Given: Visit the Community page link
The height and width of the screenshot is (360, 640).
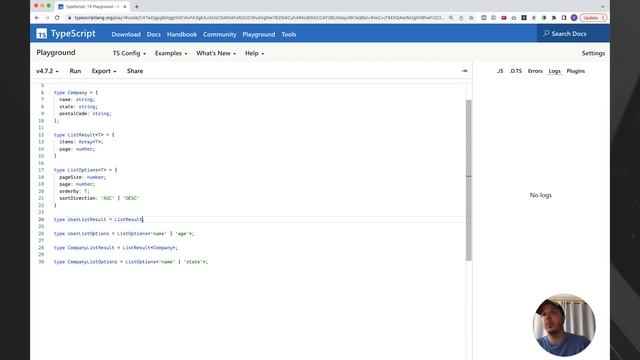Looking at the screenshot, I should (220, 34).
